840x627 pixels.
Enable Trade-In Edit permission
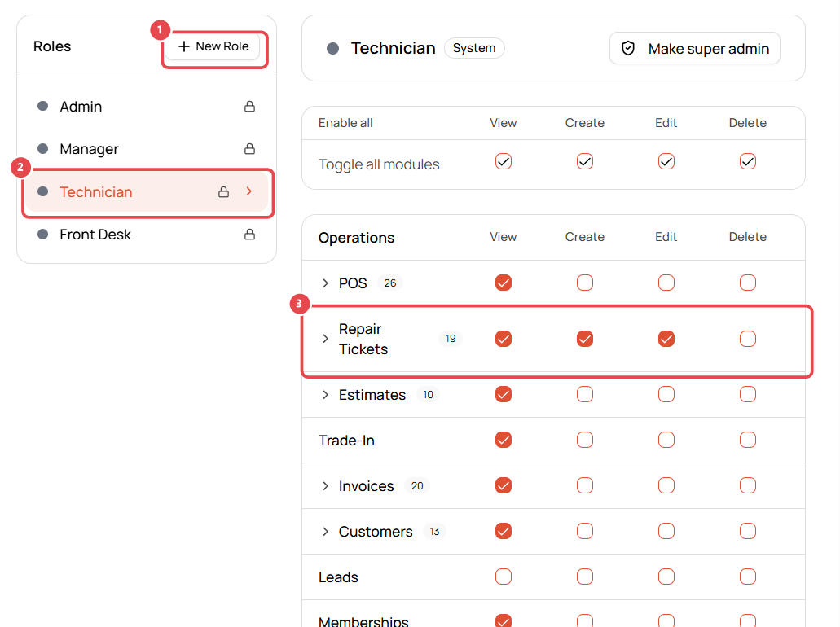(666, 441)
